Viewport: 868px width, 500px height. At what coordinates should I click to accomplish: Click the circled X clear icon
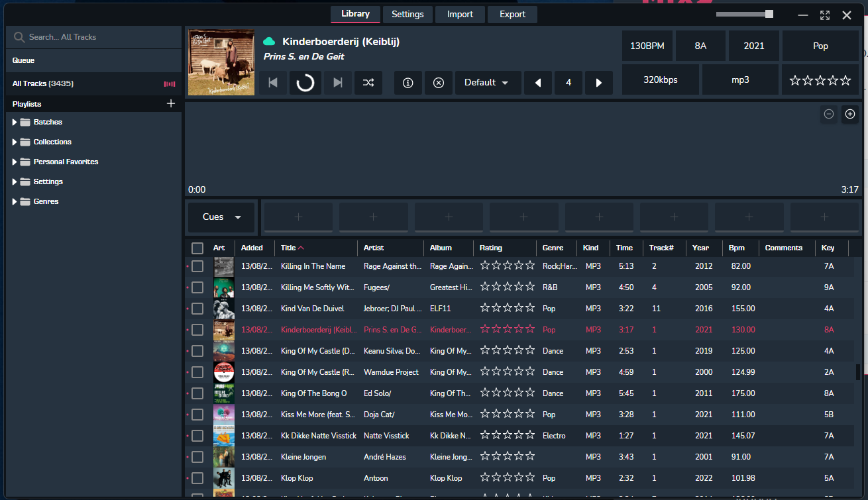pyautogui.click(x=439, y=83)
